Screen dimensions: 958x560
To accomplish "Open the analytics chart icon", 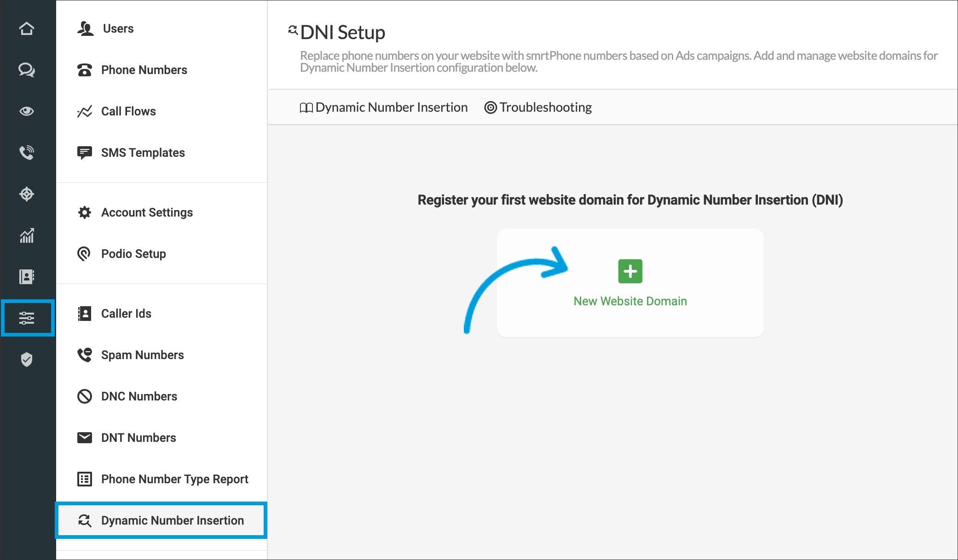I will 27,235.
